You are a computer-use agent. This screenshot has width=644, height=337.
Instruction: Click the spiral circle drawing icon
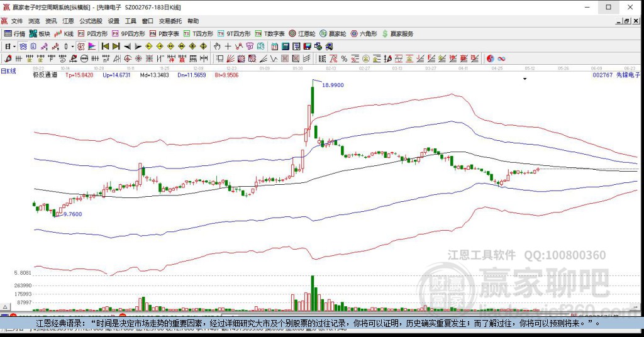click(128, 58)
